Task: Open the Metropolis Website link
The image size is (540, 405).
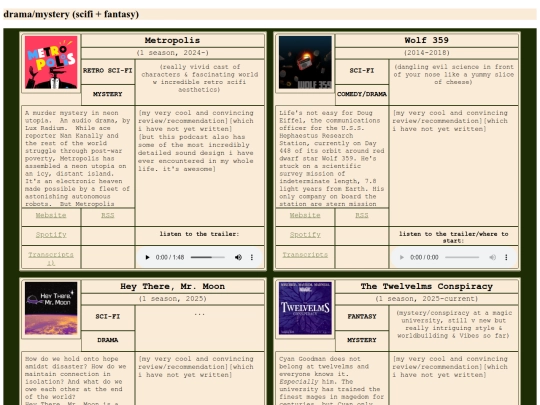Action: point(51,215)
